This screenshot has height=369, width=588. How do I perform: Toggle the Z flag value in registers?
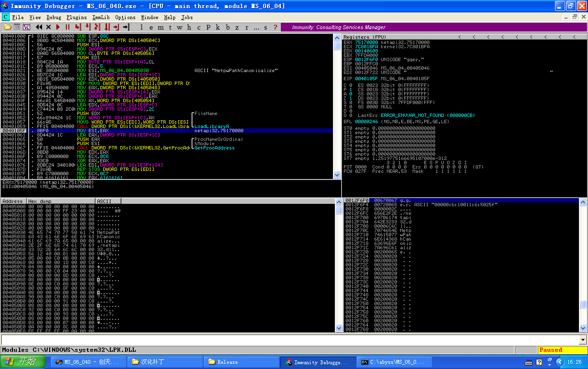[350, 98]
